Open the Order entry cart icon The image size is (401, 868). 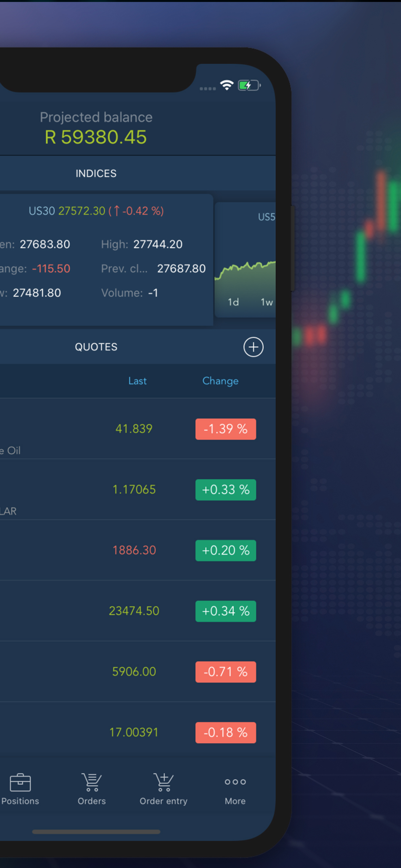163,782
